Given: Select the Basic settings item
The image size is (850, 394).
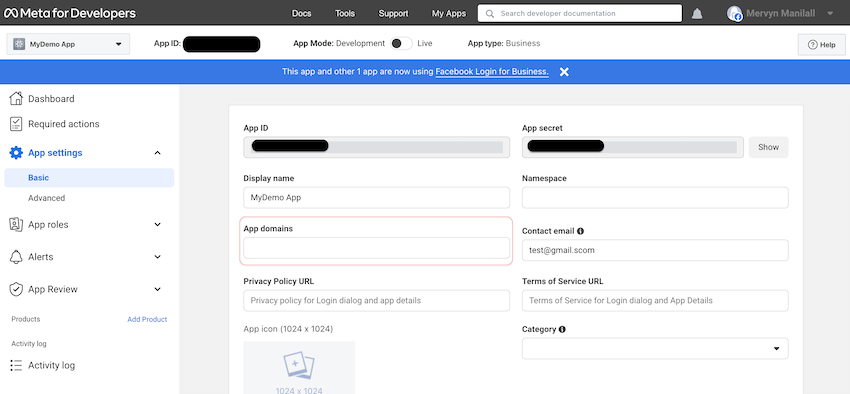Looking at the screenshot, I should pyautogui.click(x=89, y=178).
